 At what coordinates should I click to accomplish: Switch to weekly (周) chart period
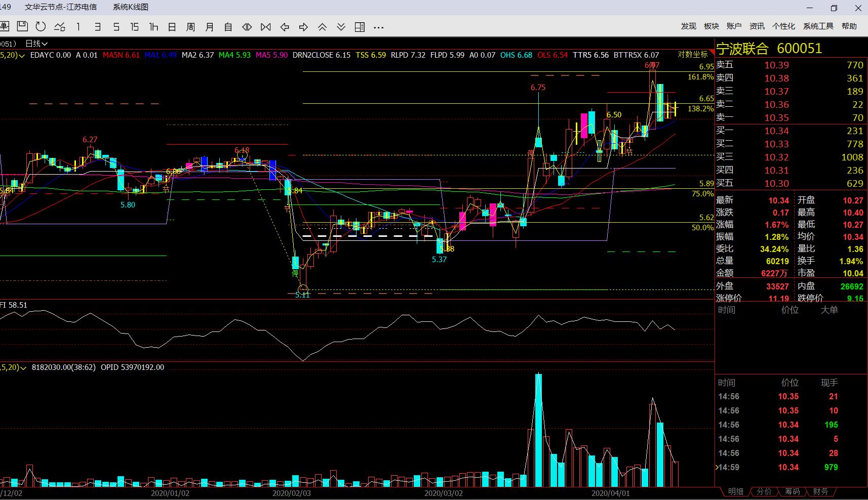point(190,27)
